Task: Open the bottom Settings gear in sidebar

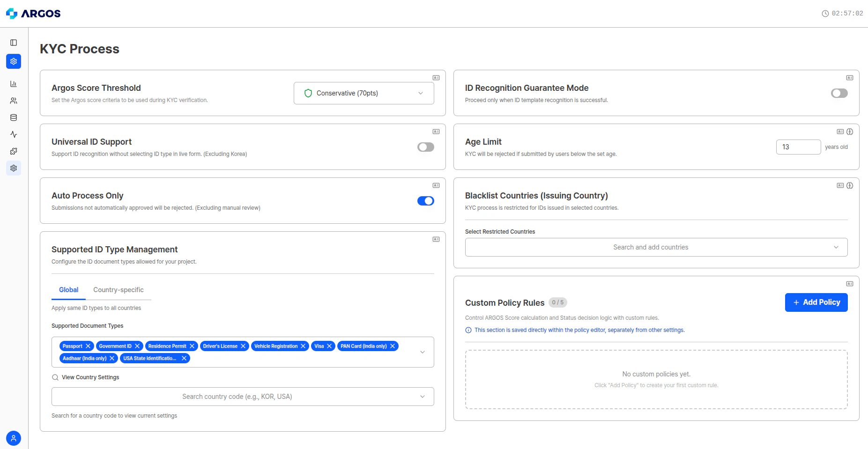Action: [x=13, y=168]
